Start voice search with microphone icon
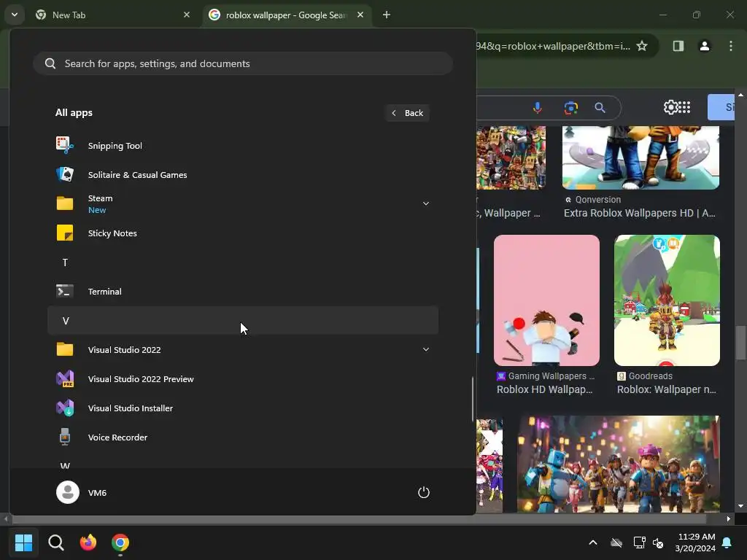747x560 pixels. coord(538,108)
